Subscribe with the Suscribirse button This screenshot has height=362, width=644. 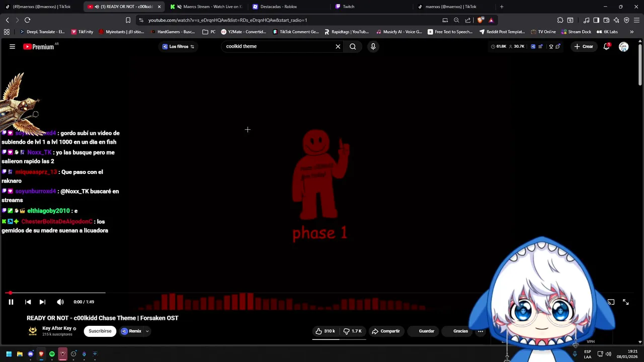[x=100, y=331]
